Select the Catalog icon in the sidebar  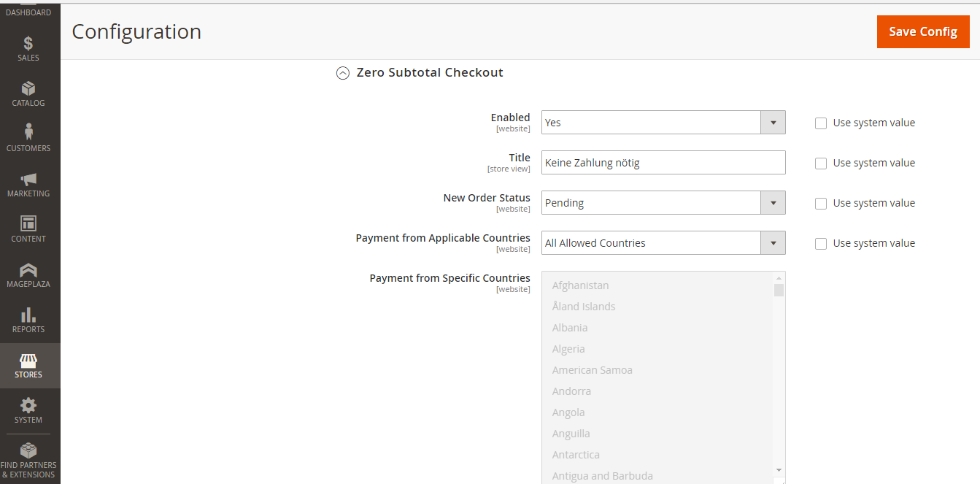pos(28,93)
